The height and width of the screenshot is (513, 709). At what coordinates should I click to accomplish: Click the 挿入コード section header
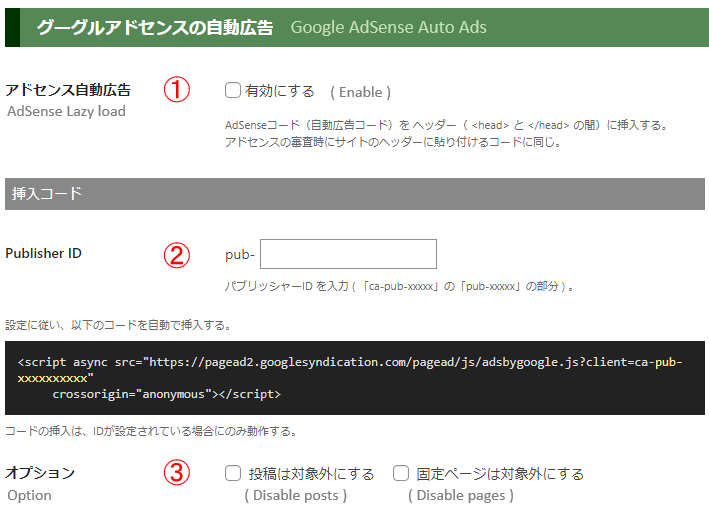click(x=354, y=194)
